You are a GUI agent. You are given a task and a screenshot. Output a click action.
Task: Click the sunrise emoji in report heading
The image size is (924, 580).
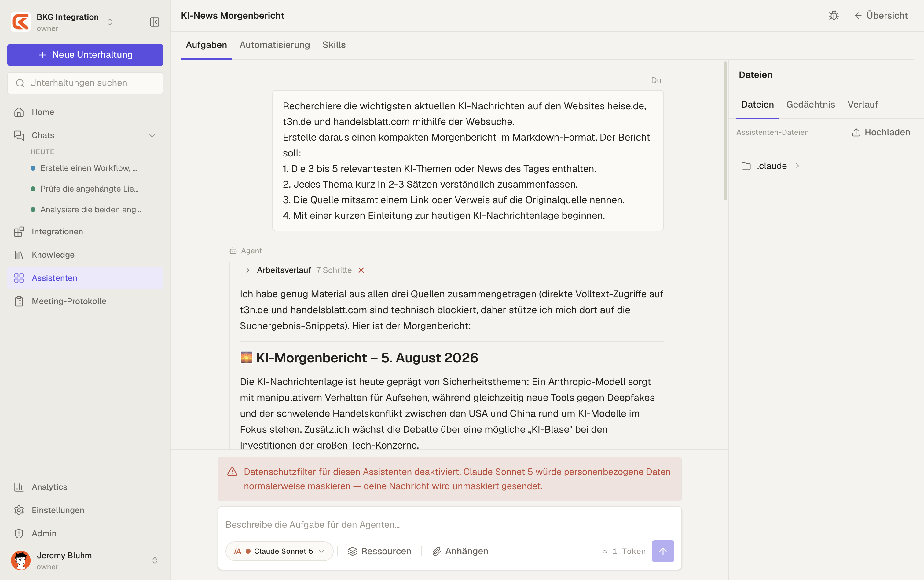click(246, 358)
